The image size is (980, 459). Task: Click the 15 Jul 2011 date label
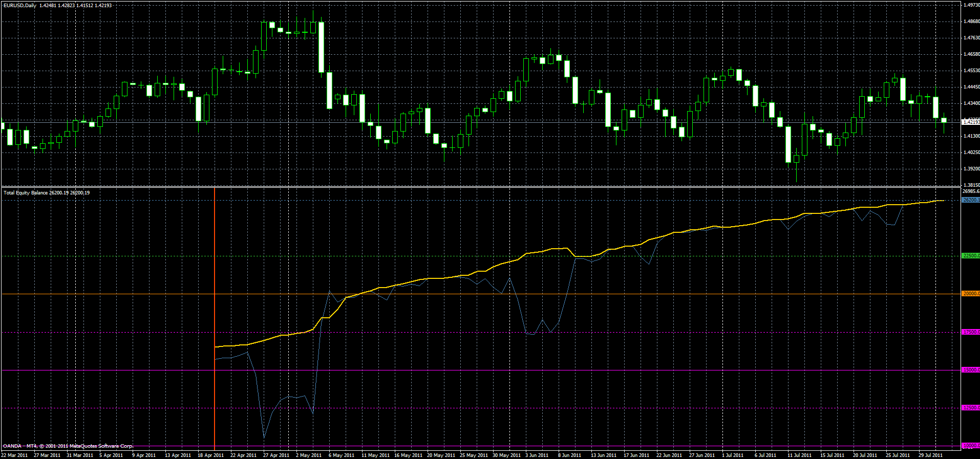click(832, 455)
